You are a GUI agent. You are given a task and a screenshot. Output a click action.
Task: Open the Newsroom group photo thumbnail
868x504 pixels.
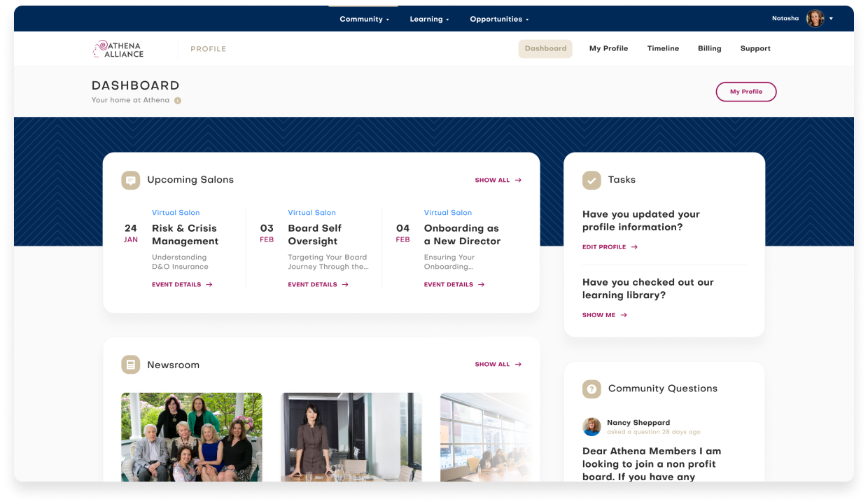[x=192, y=437]
